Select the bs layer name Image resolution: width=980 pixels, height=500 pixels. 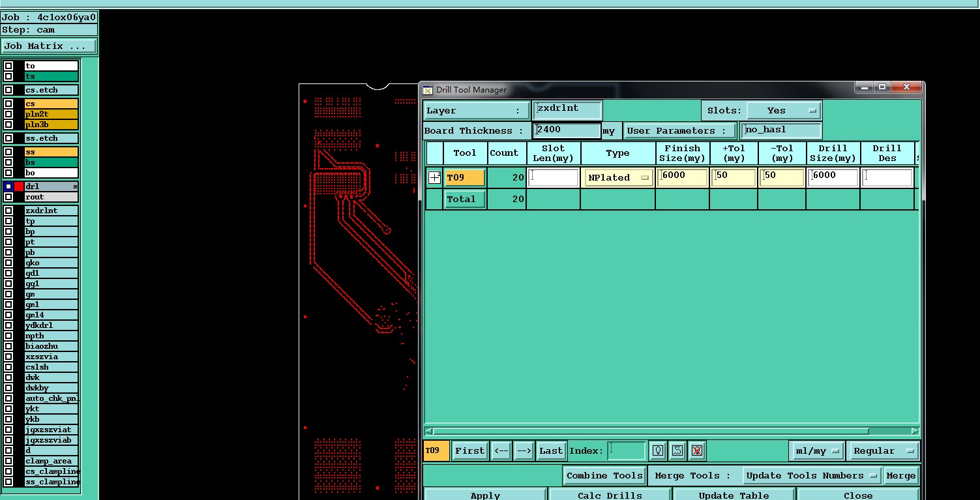[x=52, y=162]
